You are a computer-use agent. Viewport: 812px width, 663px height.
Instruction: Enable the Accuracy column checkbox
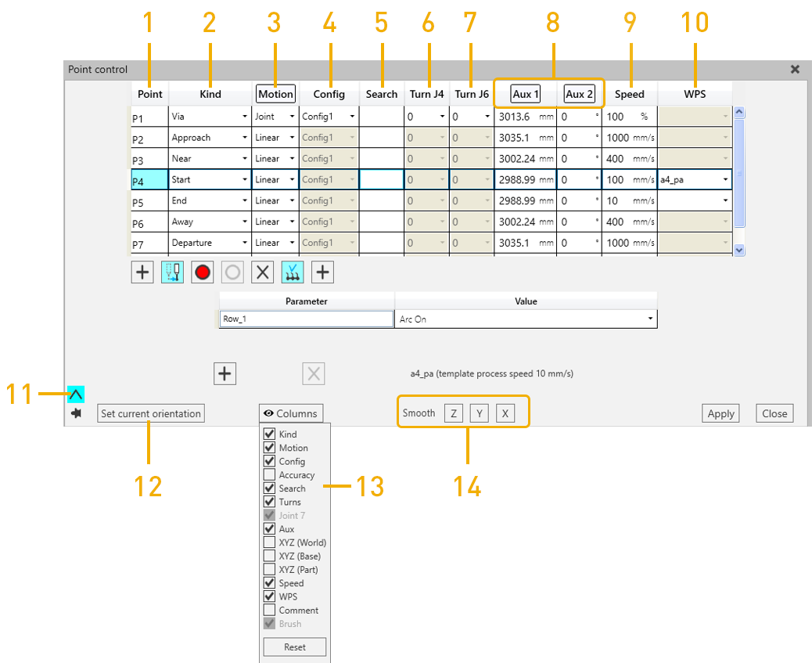(269, 474)
